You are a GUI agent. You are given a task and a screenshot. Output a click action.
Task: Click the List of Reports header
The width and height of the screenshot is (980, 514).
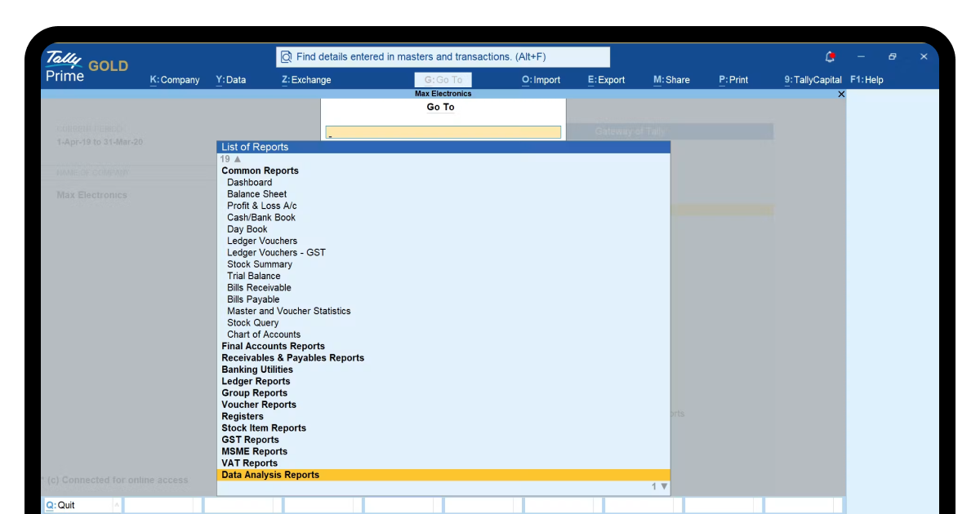click(443, 147)
